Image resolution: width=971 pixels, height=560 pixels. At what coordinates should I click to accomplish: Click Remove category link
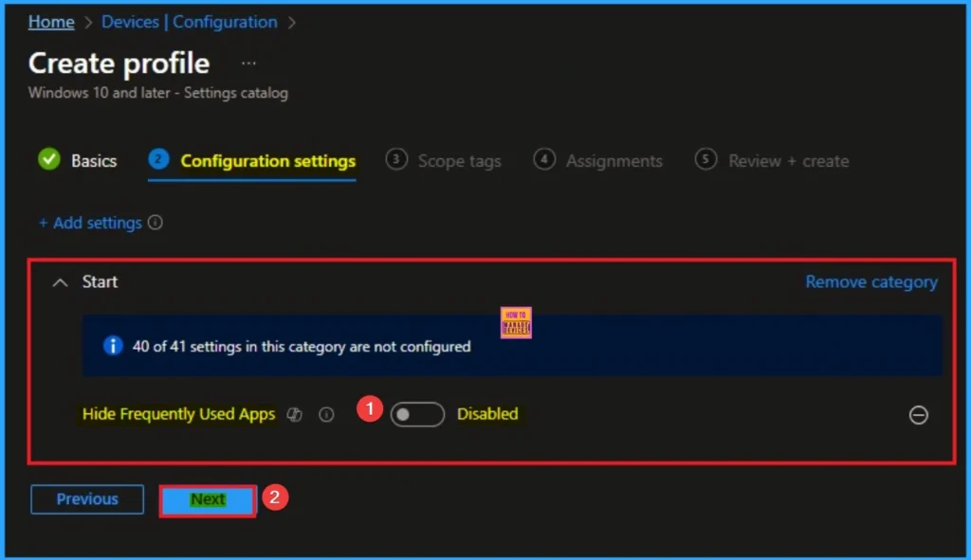871,282
